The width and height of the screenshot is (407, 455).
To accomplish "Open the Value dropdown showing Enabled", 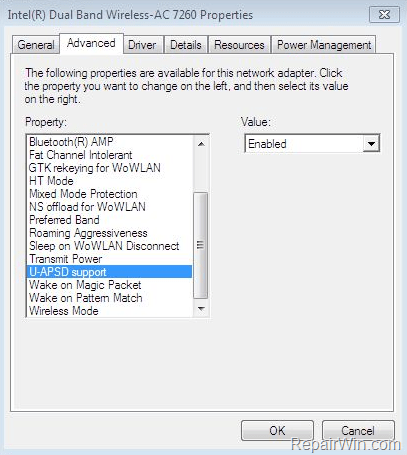I will click(312, 144).
